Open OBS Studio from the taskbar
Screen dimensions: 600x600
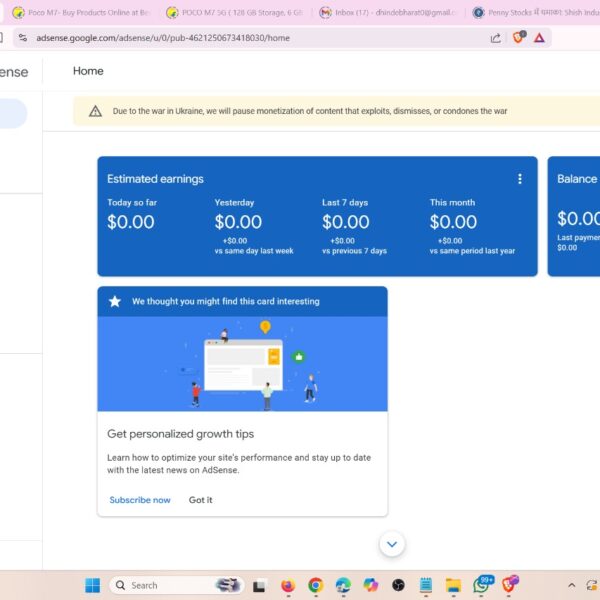398,585
